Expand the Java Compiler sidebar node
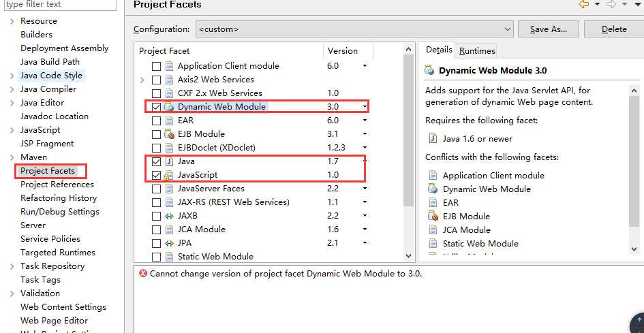Image resolution: width=644 pixels, height=333 pixels. (12, 89)
